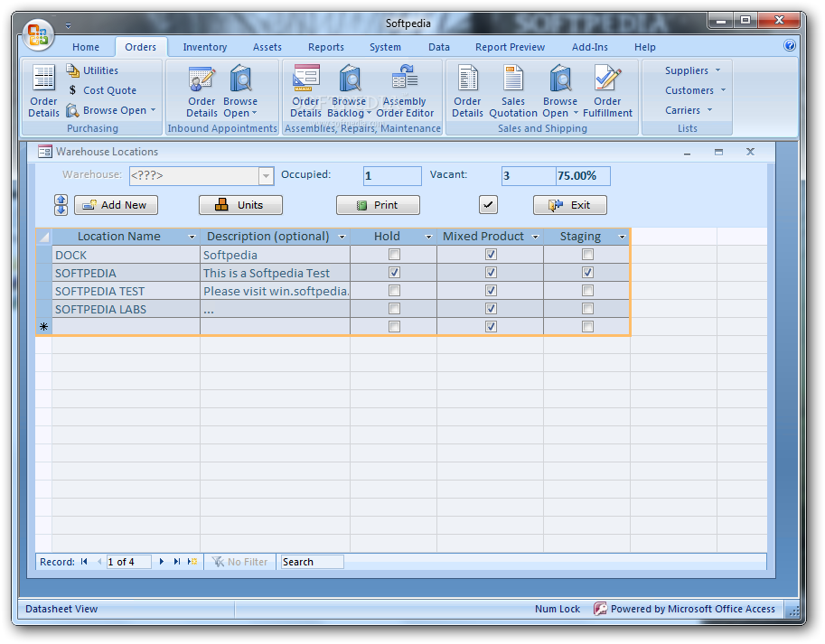This screenshot has height=644, width=825.
Task: Click Units button
Action: coord(240,205)
